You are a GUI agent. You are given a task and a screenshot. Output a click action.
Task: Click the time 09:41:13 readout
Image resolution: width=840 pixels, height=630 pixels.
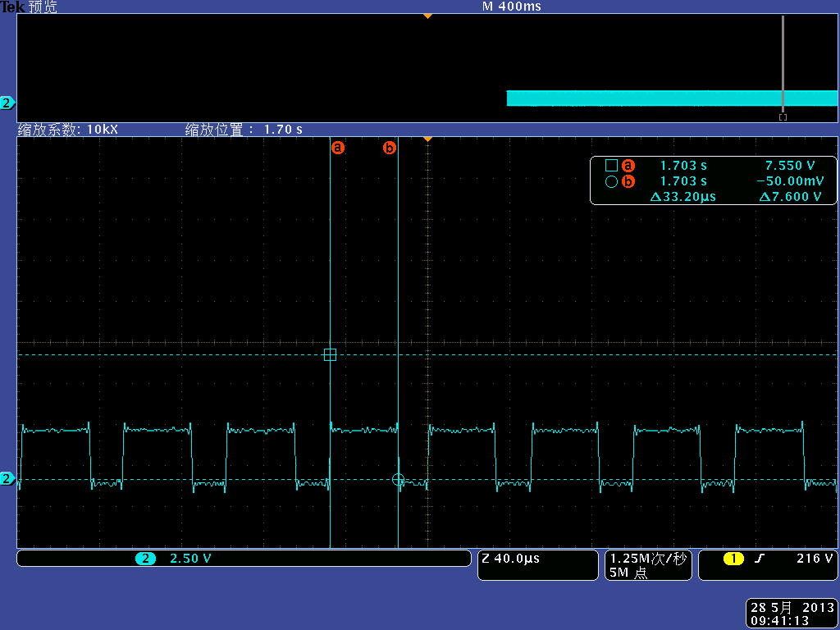tap(779, 621)
